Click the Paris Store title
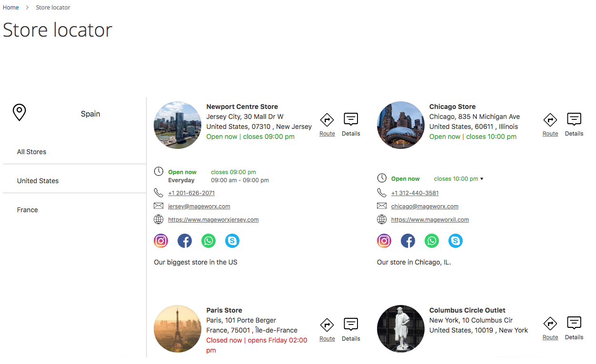Screen dimensions: 596x364 click(224, 310)
